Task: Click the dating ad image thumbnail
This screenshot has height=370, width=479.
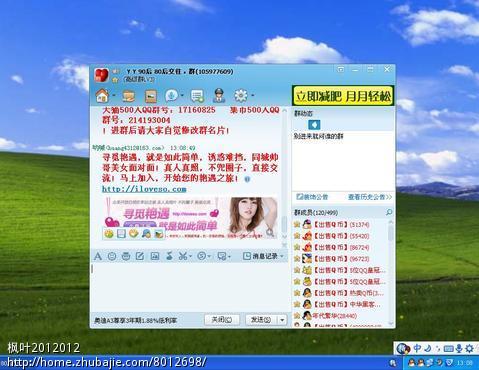Action: pyautogui.click(x=191, y=217)
